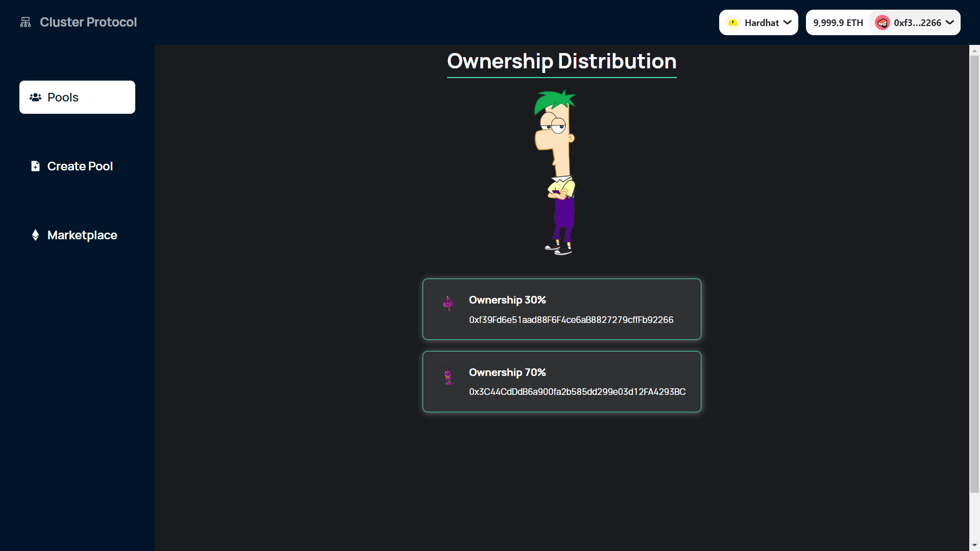Click the Ferb NFT character image

click(558, 172)
